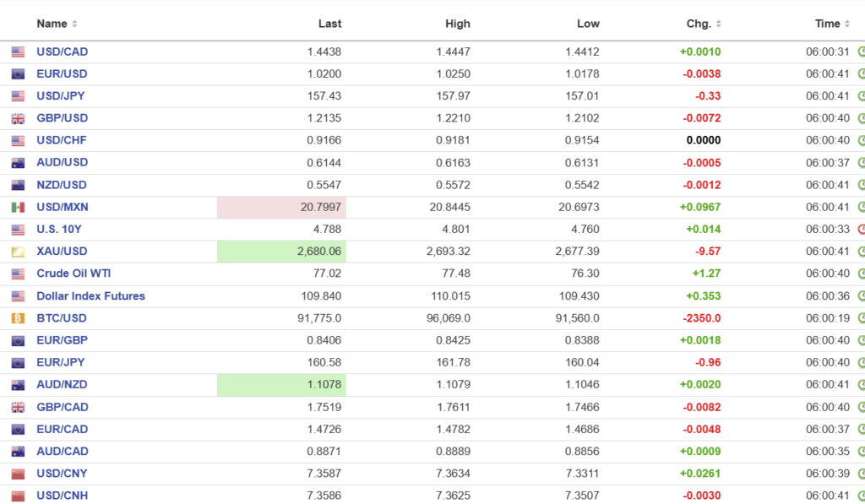Click the Australian flag beside AUD/USD
The width and height of the screenshot is (865, 504).
tap(18, 163)
